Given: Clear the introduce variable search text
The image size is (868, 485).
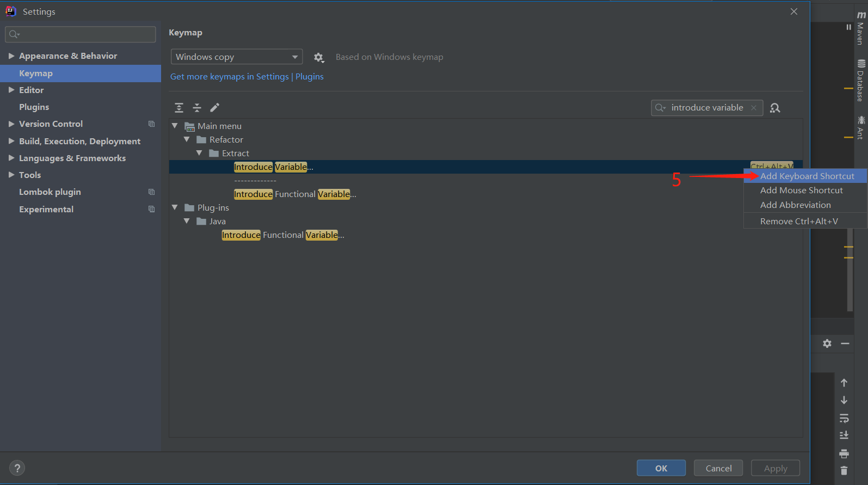Looking at the screenshot, I should click(754, 108).
